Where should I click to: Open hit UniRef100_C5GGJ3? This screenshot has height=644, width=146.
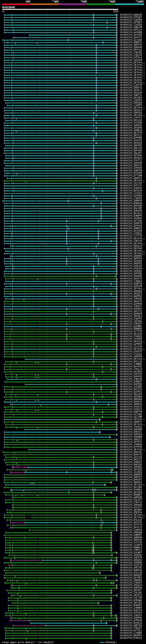tap(131, 369)
